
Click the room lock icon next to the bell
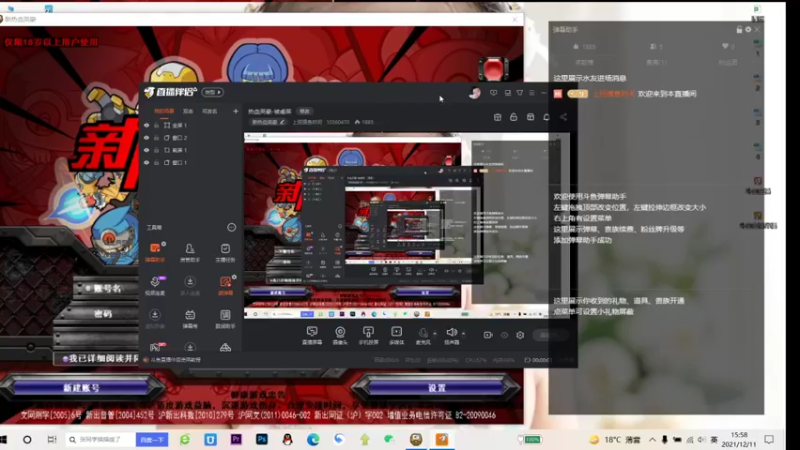(x=513, y=117)
